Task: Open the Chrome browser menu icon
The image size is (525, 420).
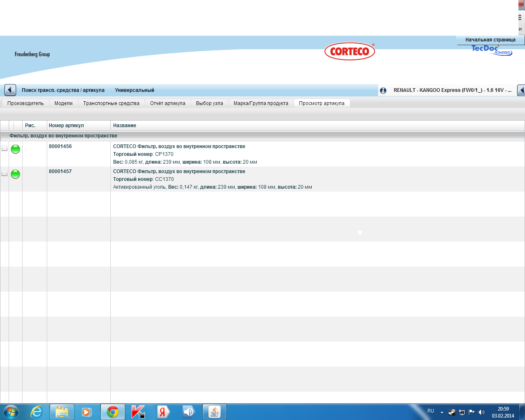Action: point(520,18)
